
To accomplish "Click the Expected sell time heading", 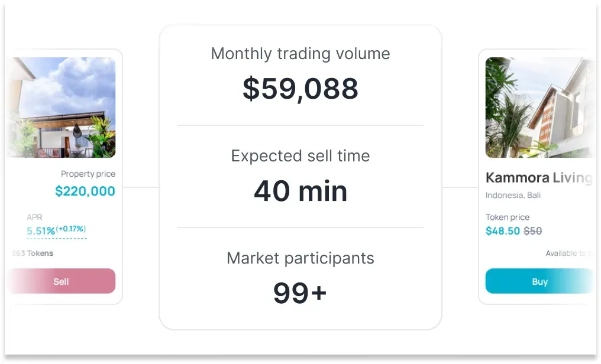I will click(300, 156).
